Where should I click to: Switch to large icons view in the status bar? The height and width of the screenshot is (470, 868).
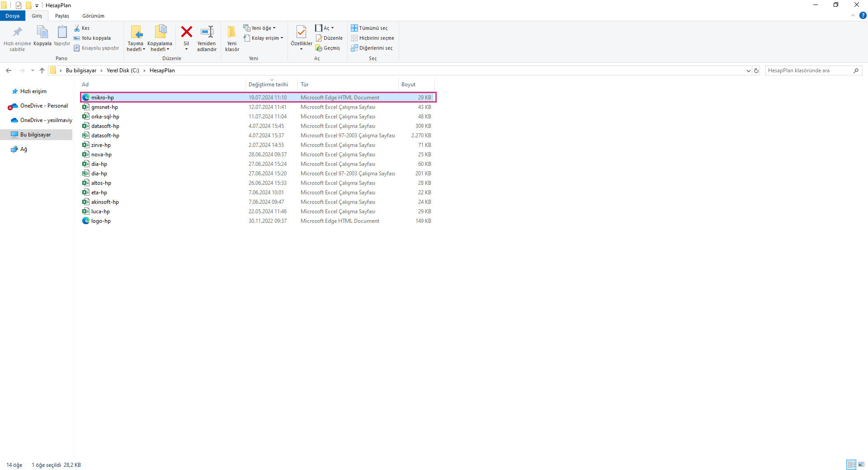pyautogui.click(x=861, y=465)
